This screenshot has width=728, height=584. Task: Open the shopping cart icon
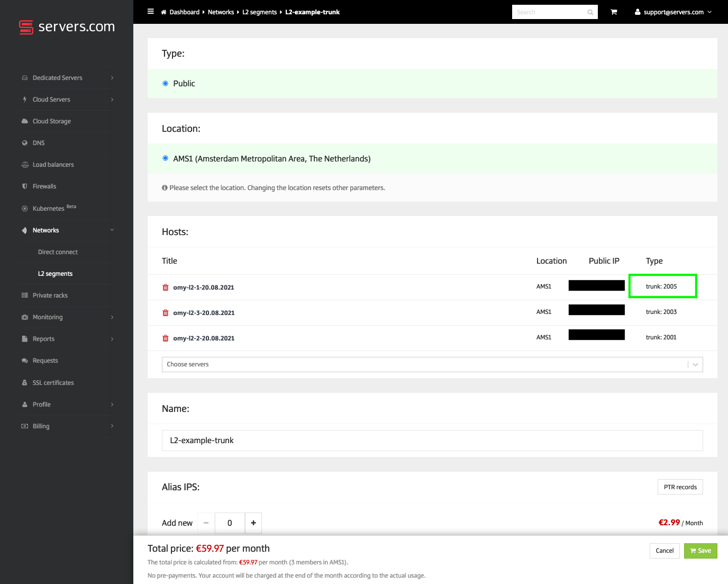tap(614, 12)
